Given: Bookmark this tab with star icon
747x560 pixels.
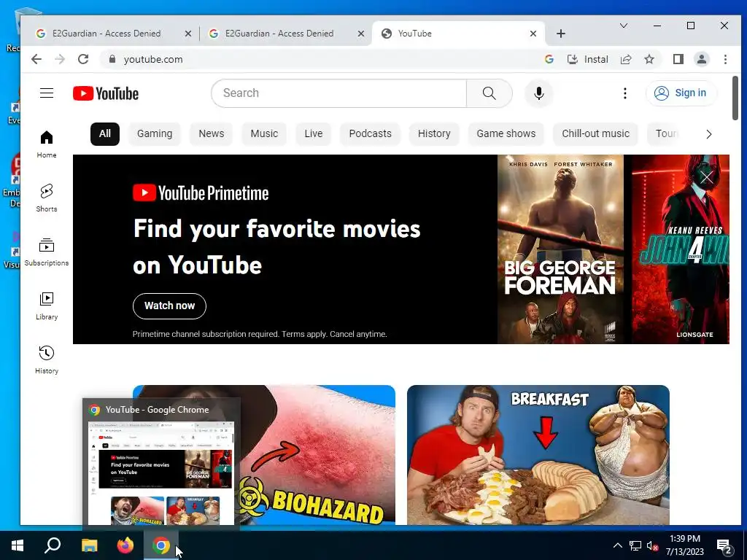Looking at the screenshot, I should tap(649, 59).
